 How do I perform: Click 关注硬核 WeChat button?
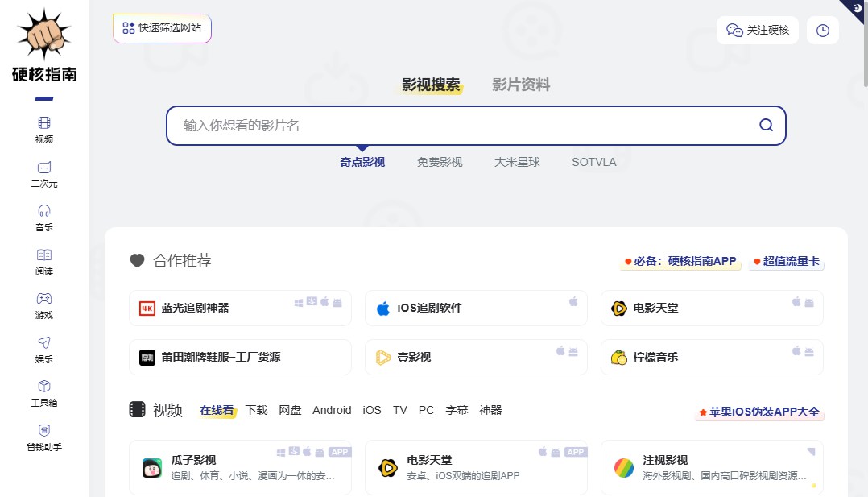click(758, 31)
